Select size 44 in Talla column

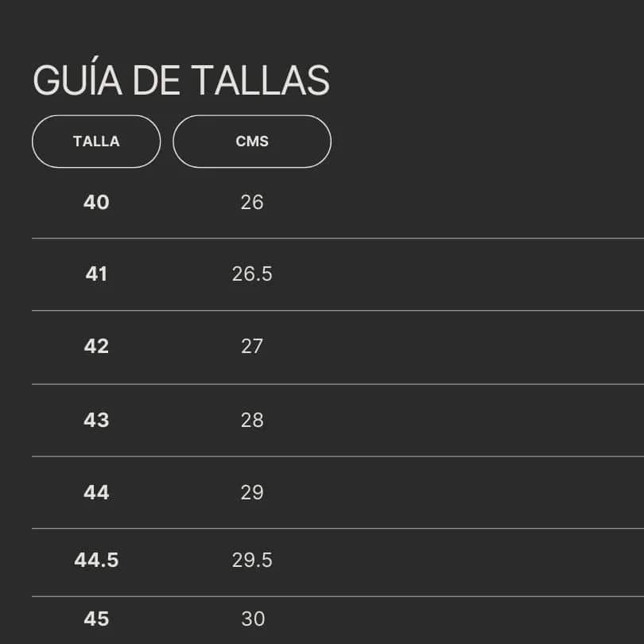[x=96, y=492]
